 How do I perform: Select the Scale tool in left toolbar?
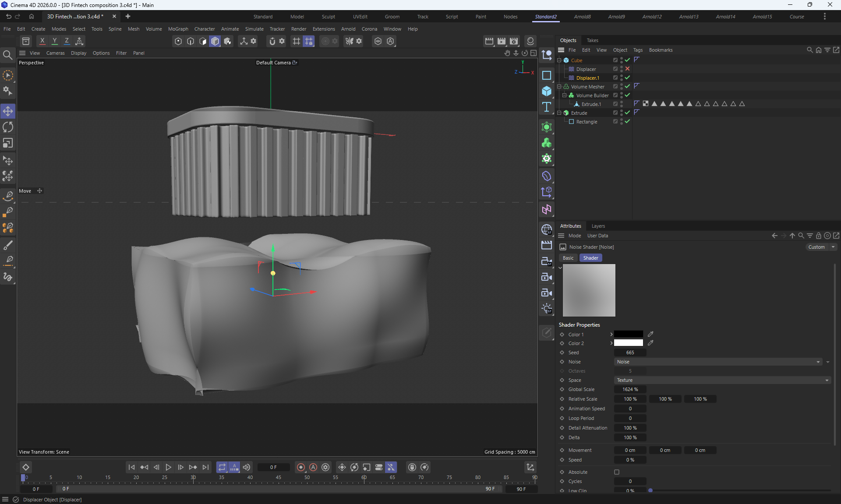coord(8,143)
